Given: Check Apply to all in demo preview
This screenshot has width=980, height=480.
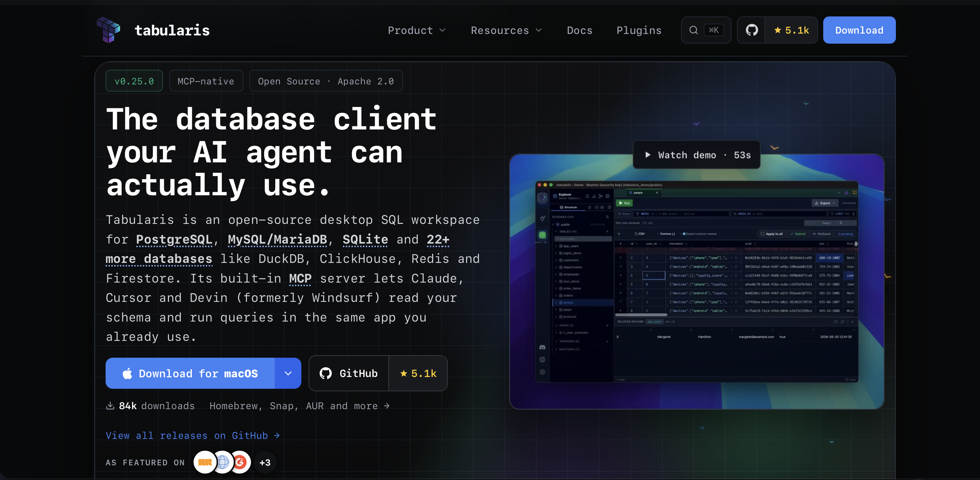Looking at the screenshot, I should coord(771,234).
